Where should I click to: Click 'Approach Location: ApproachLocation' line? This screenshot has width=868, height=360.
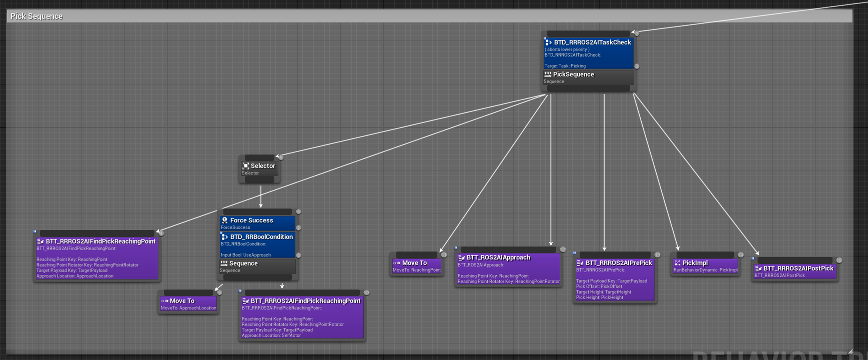tap(75, 276)
